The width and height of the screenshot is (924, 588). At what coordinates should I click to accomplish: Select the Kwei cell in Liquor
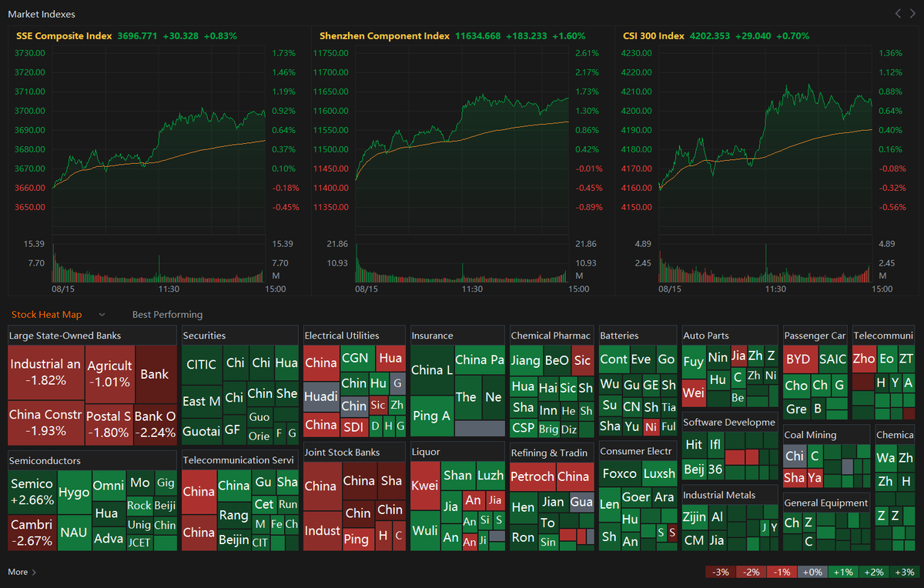424,486
